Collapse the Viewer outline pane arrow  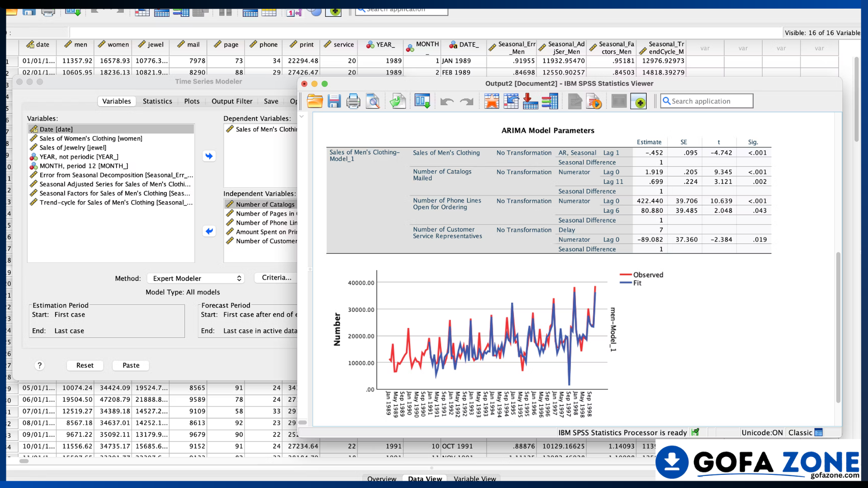coord(302,117)
